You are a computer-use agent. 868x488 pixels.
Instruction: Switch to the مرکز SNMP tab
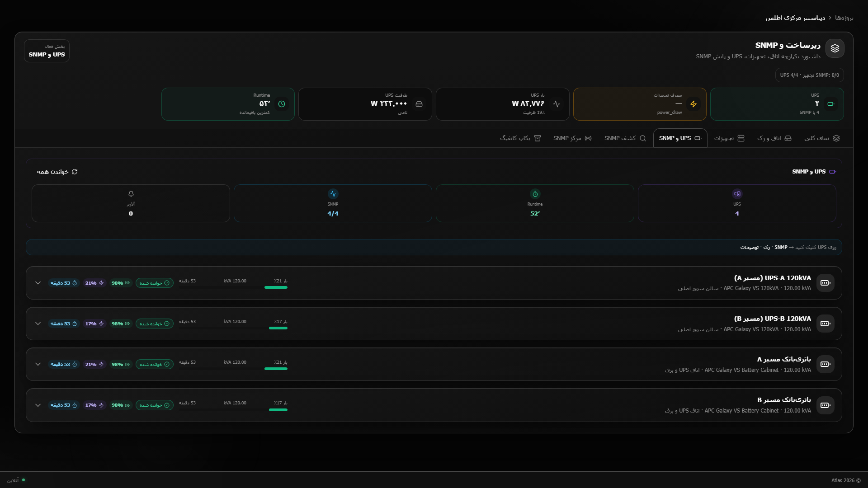coord(572,138)
